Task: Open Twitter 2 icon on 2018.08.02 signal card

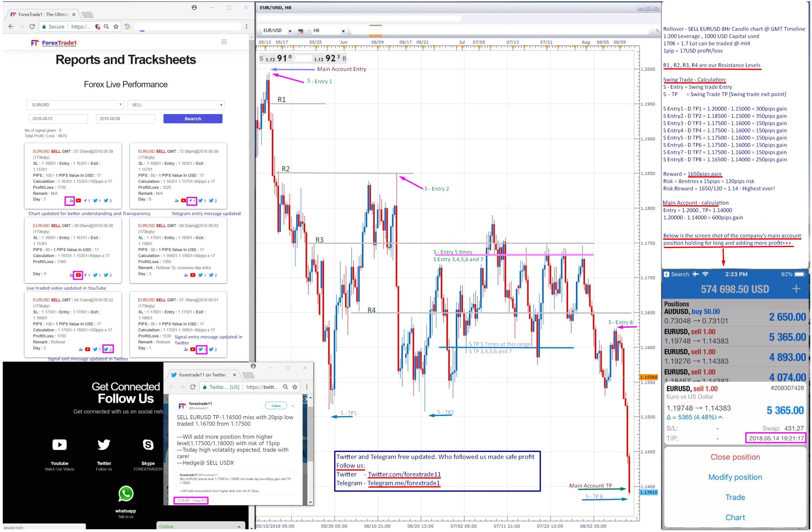Action: 108,350
